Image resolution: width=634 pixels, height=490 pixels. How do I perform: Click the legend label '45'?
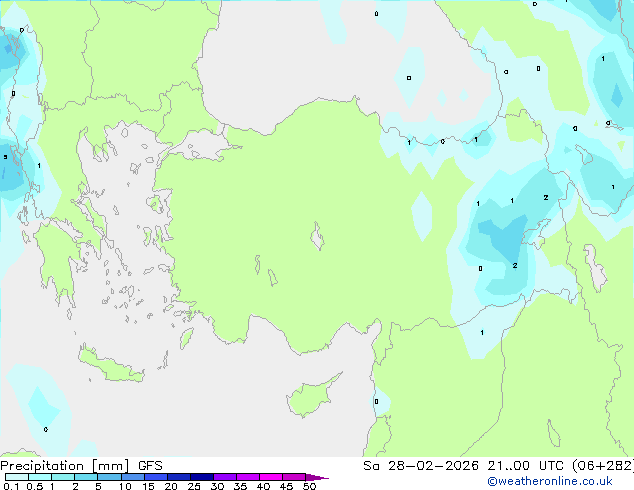pyautogui.click(x=286, y=486)
